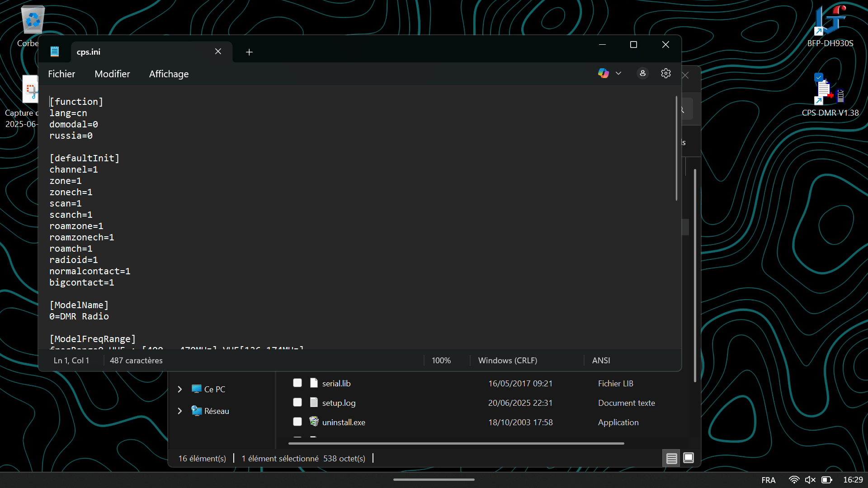Image resolution: width=868 pixels, height=488 pixels.
Task: Open the Affichage menu
Action: (169, 74)
